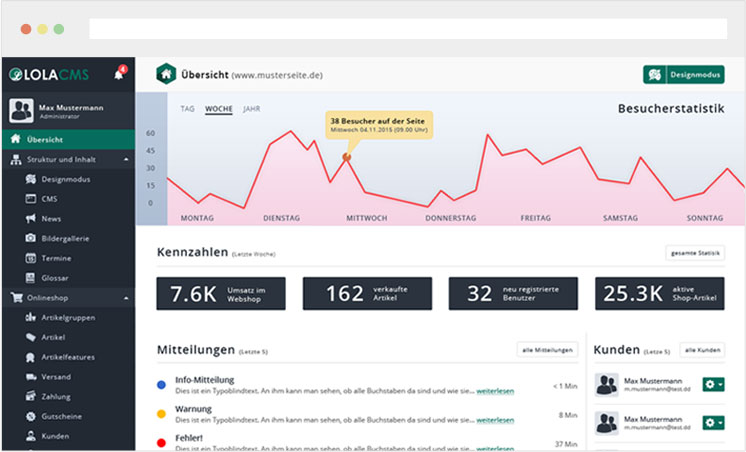The height and width of the screenshot is (452, 746).
Task: Click the Termine calendar icon
Action: coord(30,258)
